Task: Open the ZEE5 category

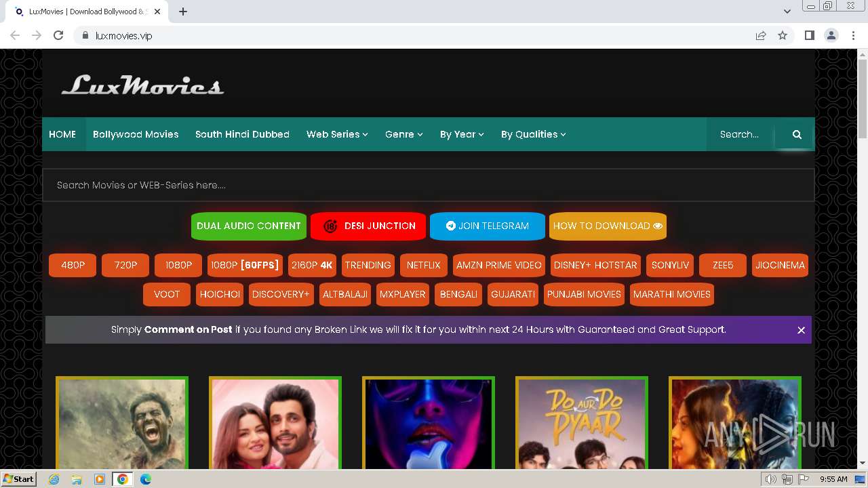Action: click(723, 265)
